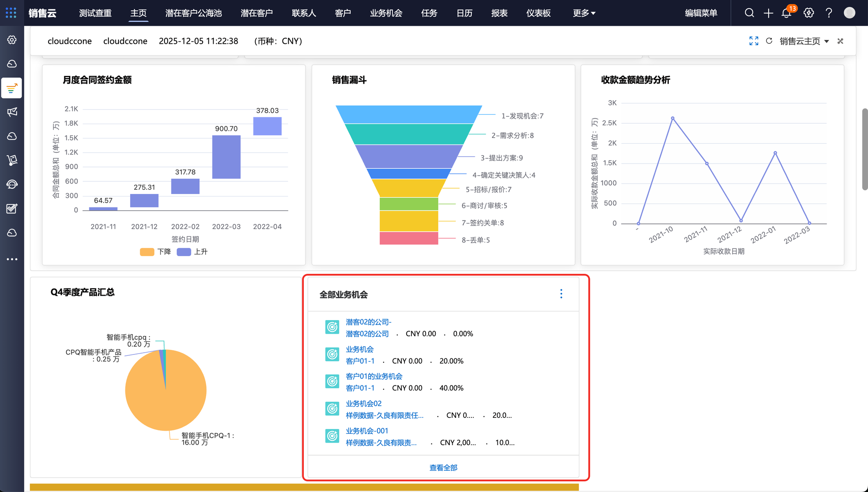Click the page vertical scrollbar thumb
Viewport: 868px width, 492px height.
click(x=865, y=149)
